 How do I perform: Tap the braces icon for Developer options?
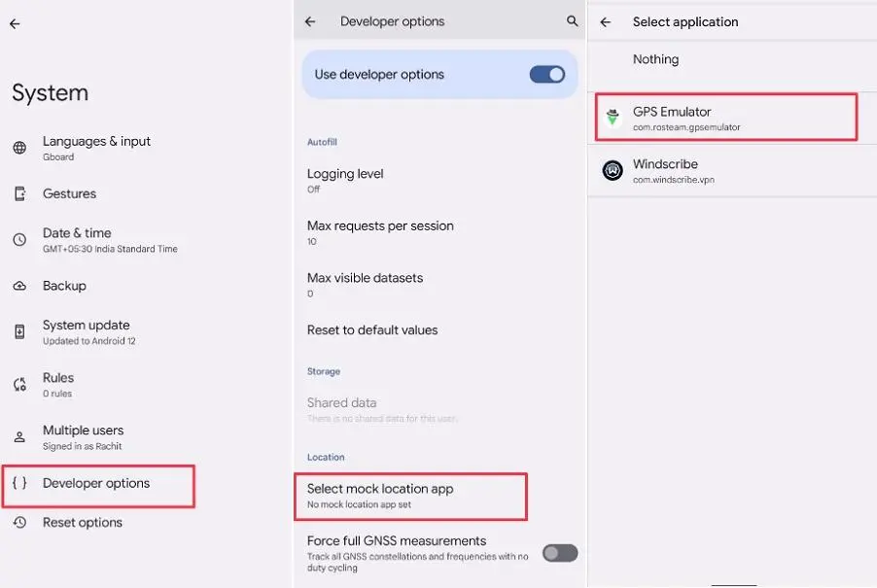[19, 483]
